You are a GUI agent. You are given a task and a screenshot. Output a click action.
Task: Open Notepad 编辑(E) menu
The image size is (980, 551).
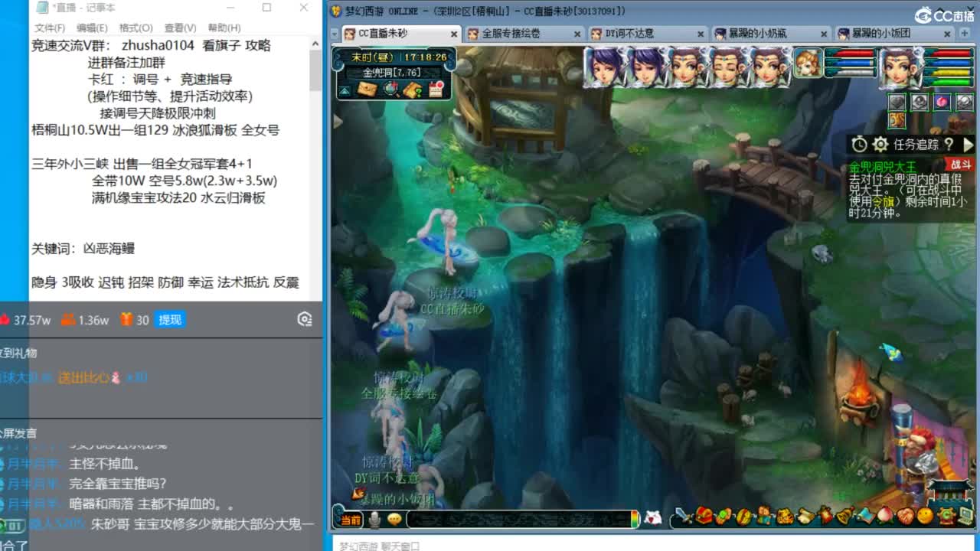[x=92, y=28]
